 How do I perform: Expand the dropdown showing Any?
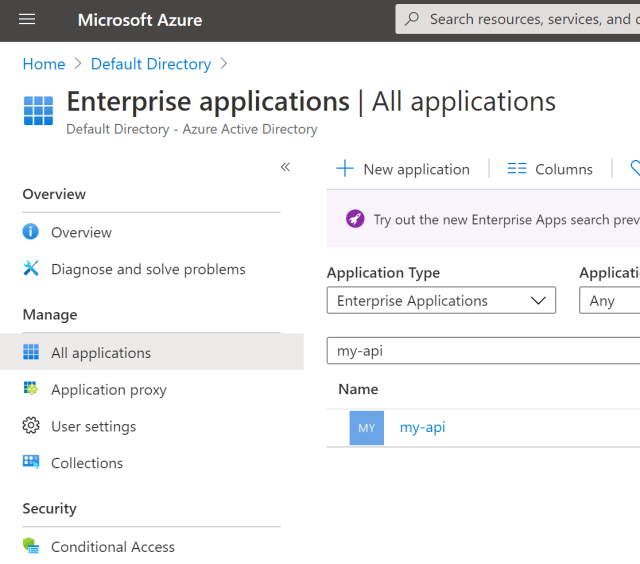click(x=610, y=301)
